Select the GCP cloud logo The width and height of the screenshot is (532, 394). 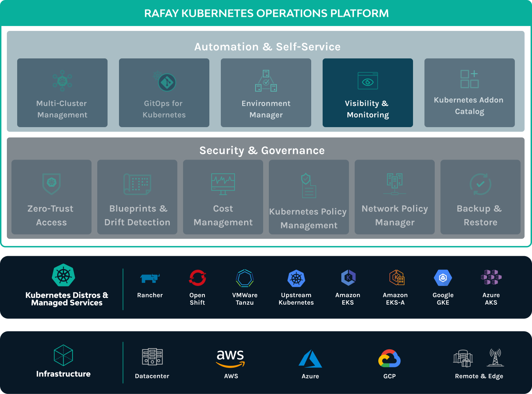coord(389,358)
